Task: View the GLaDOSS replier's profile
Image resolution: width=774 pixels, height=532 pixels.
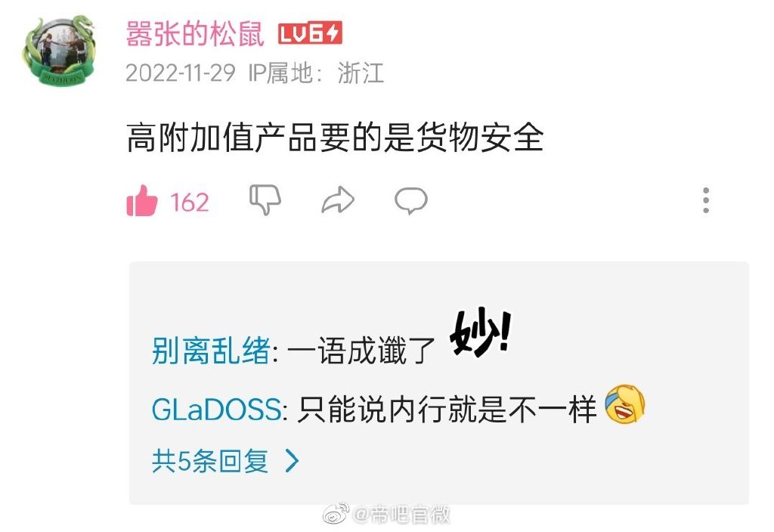Action: [217, 410]
